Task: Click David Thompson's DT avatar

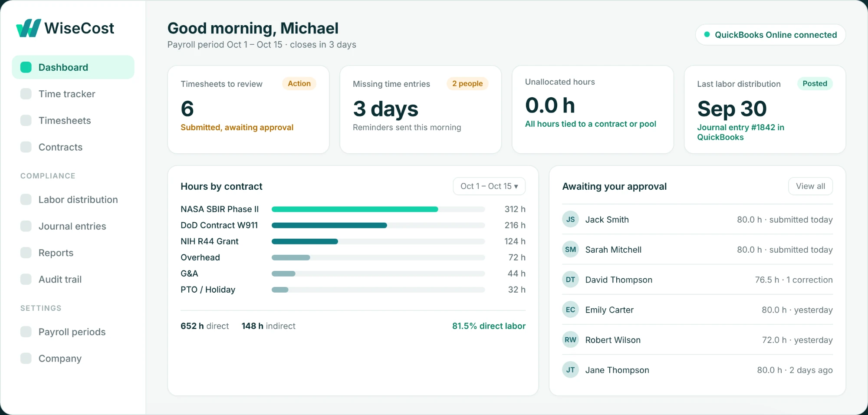Action: (570, 280)
